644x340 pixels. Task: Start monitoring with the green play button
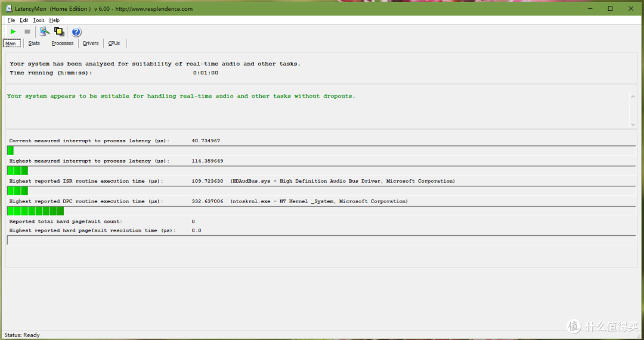coord(13,32)
